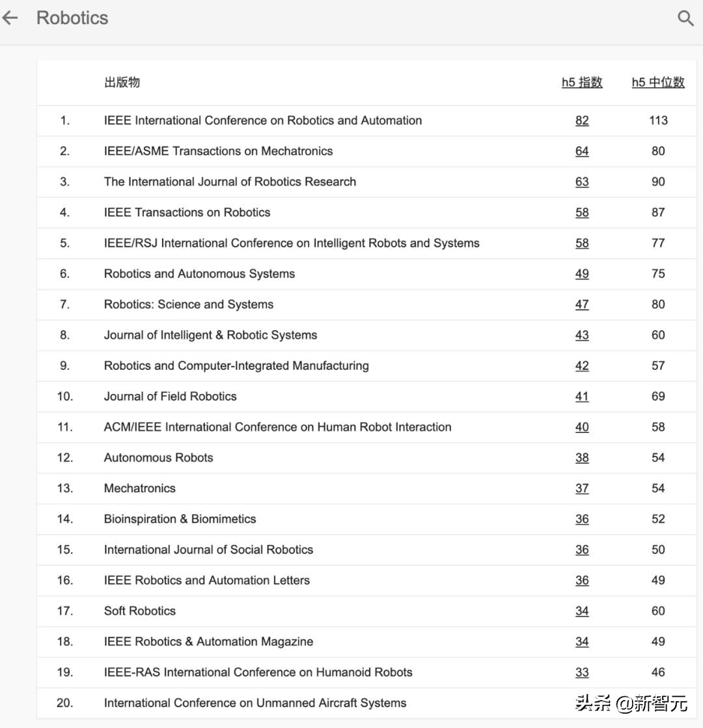
Task: Open h5-index 42 for Robotics and Computer-Integrated Manufacturing
Action: point(582,365)
